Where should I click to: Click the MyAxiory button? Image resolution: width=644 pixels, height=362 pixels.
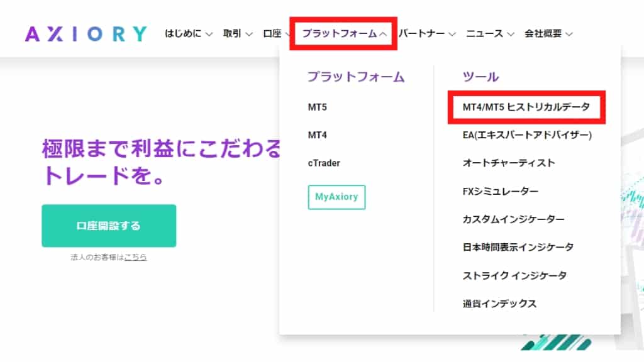[336, 197]
